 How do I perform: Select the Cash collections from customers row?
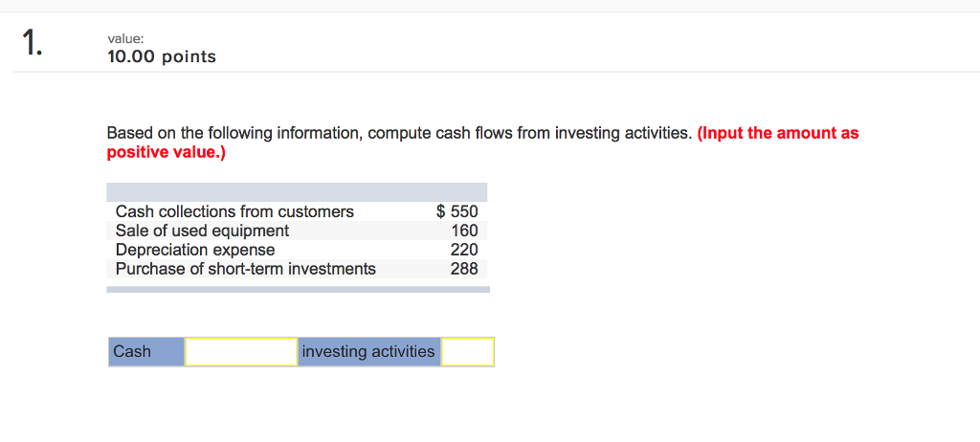point(234,211)
